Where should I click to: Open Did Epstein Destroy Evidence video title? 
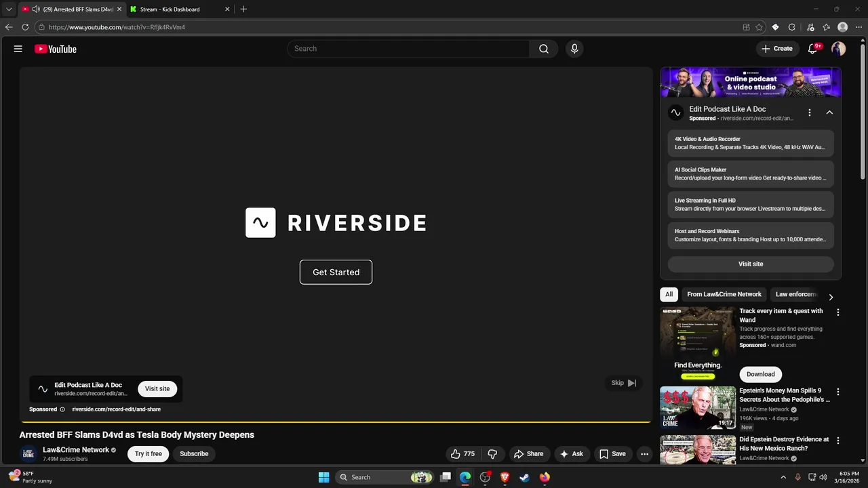[x=784, y=444]
